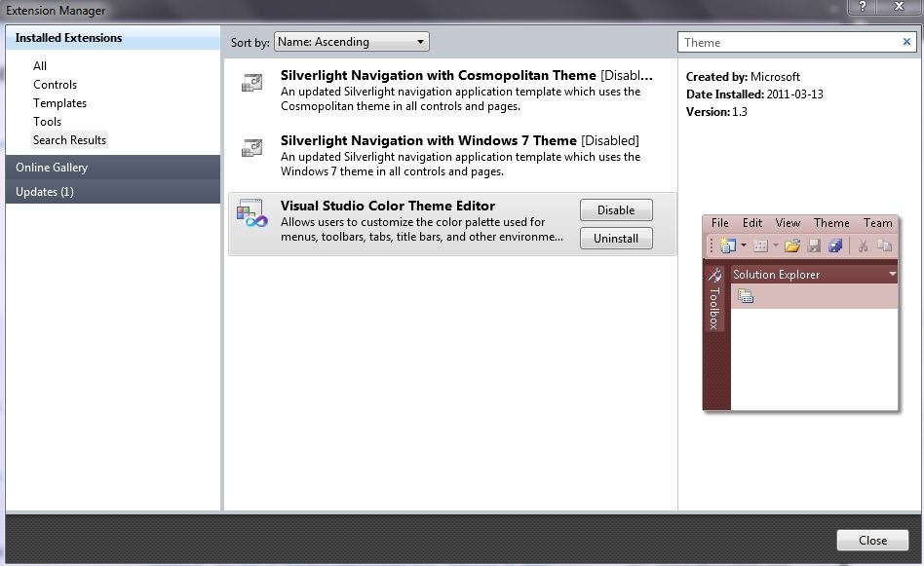Open the Sort by Name: Ascending dropdown
The width and height of the screenshot is (924, 566).
(x=351, y=42)
